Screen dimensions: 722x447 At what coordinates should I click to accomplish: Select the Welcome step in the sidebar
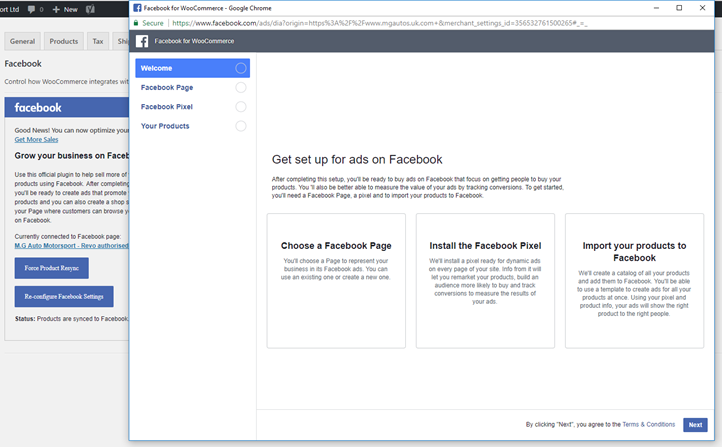(x=192, y=68)
